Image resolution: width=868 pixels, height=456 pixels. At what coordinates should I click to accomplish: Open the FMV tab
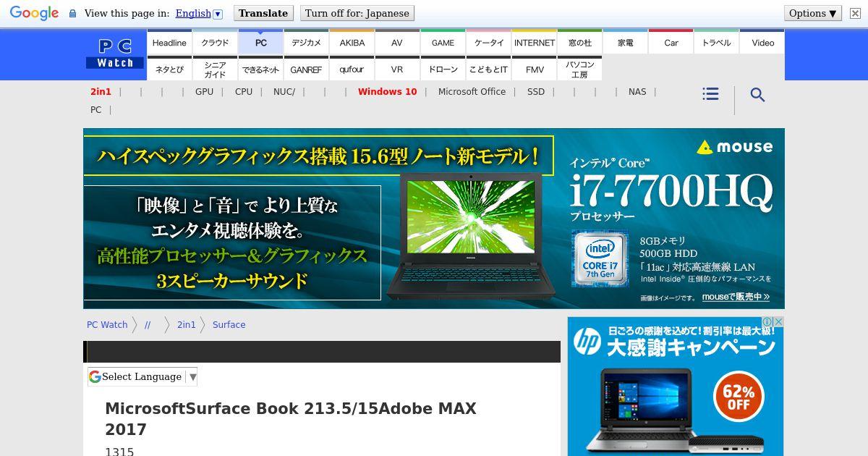pos(535,69)
